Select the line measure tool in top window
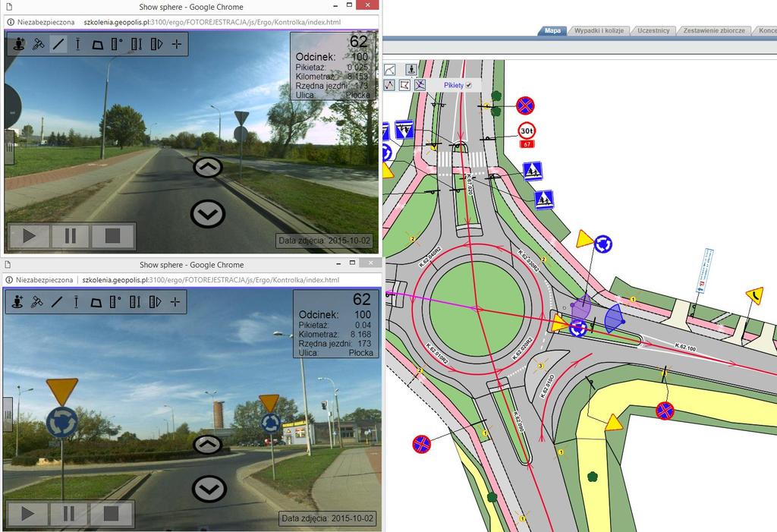 coord(58,44)
